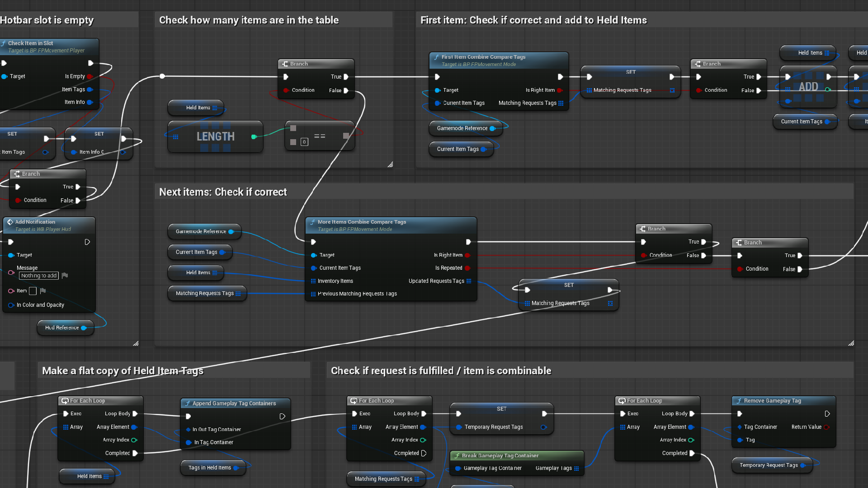Click the event icon on Add Notification node
The height and width of the screenshot is (488, 868).
click(x=11, y=222)
